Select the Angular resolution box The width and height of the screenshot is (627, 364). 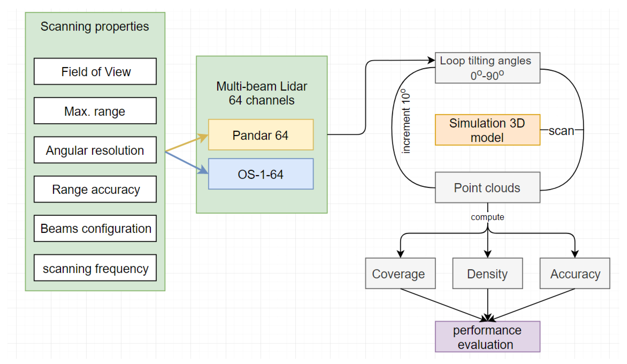point(95,150)
